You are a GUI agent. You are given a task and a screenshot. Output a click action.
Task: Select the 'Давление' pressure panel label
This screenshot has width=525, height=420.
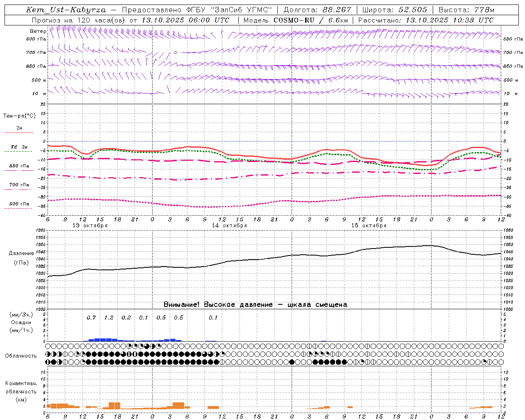pos(21,253)
